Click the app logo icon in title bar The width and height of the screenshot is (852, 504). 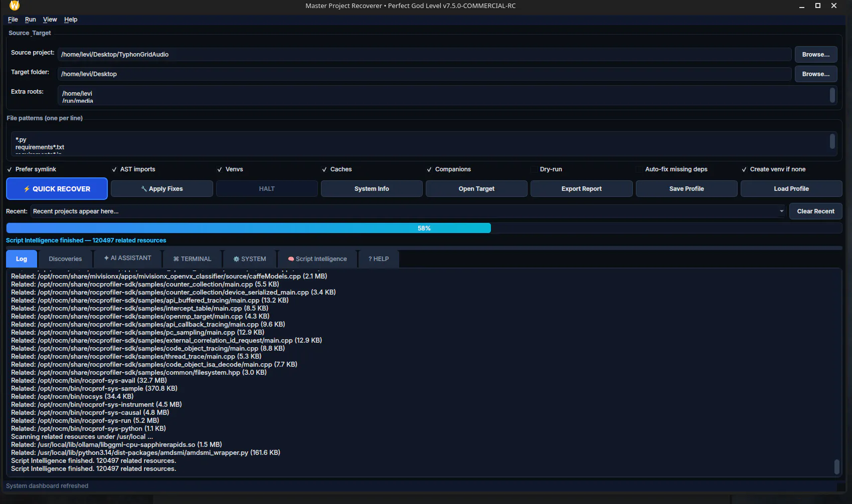click(x=15, y=6)
